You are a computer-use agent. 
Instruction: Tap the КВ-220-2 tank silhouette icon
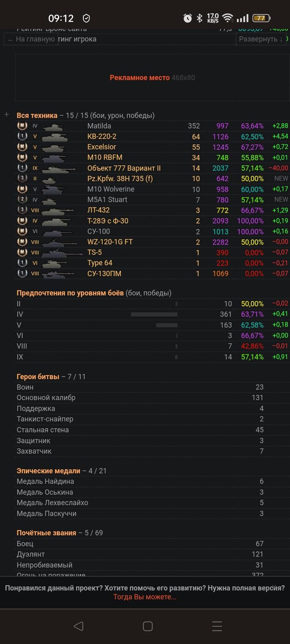point(55,136)
